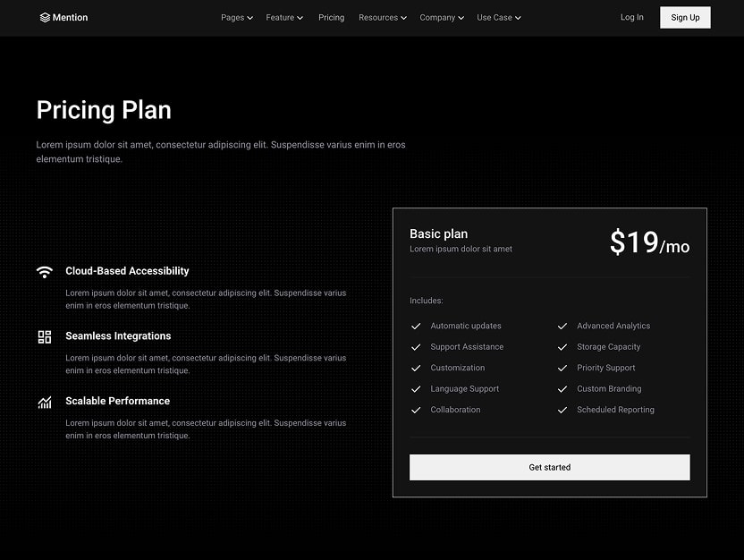Open the Resources dropdown menu
The image size is (744, 560).
pos(383,17)
